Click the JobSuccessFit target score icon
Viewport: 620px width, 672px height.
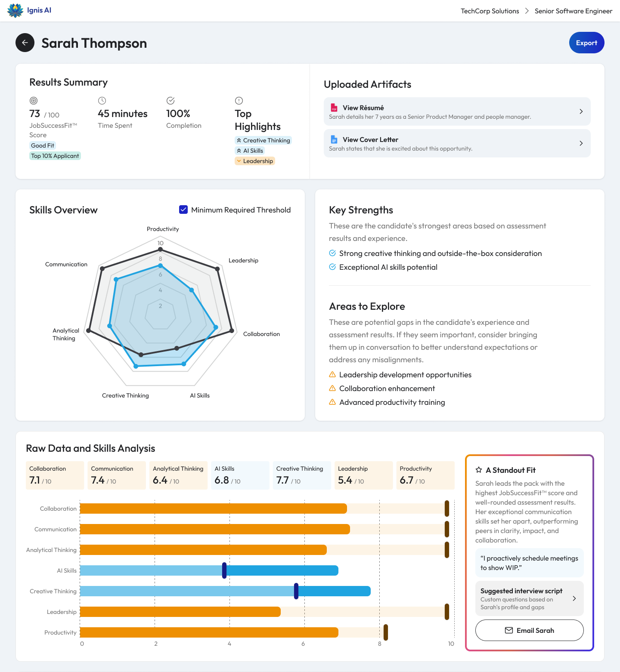[x=34, y=101]
